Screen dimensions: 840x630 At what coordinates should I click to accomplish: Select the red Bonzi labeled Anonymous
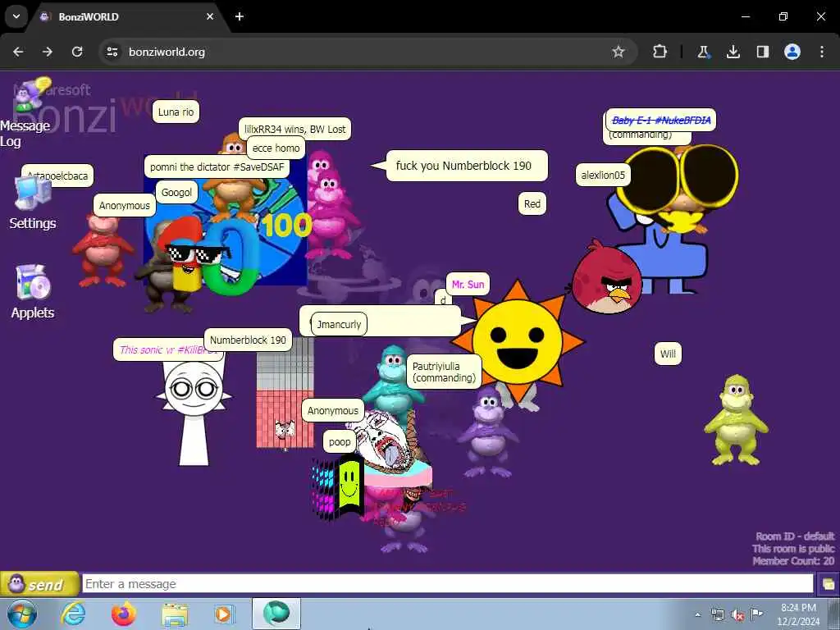coord(103,249)
